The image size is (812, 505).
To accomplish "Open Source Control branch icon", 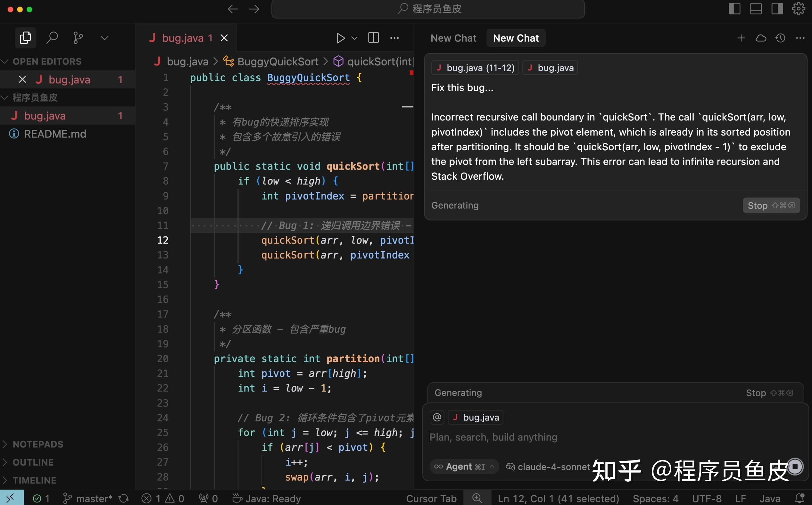I will tap(78, 38).
